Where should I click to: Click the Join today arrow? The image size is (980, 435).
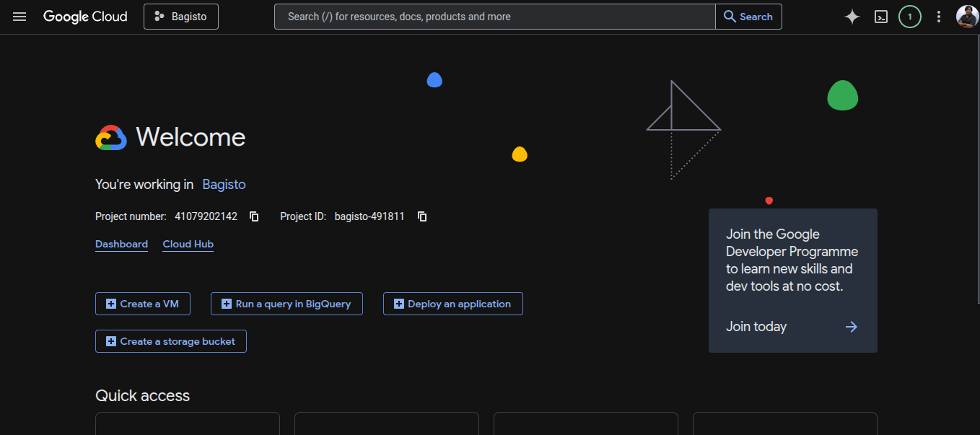point(852,327)
